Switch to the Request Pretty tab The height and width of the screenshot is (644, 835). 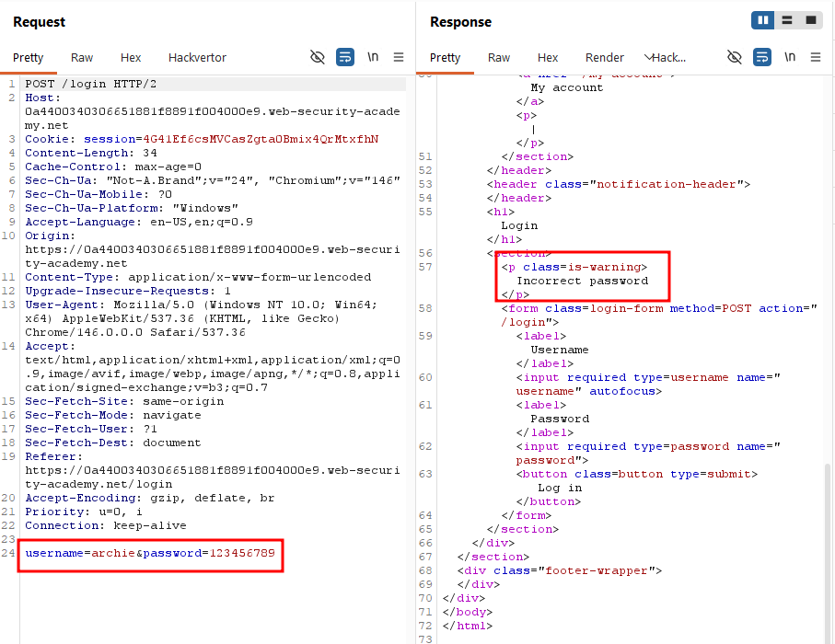tap(29, 57)
